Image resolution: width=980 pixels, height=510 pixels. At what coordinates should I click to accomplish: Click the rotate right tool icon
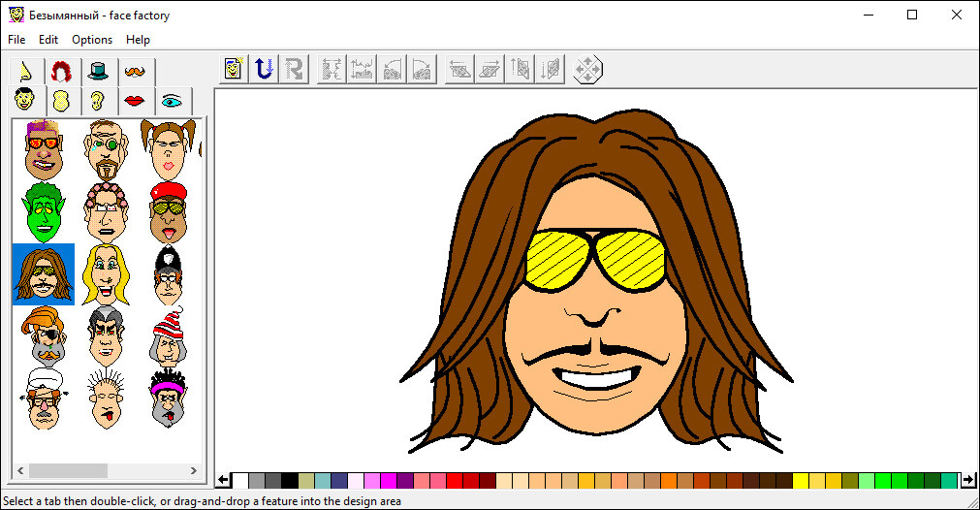coord(422,69)
